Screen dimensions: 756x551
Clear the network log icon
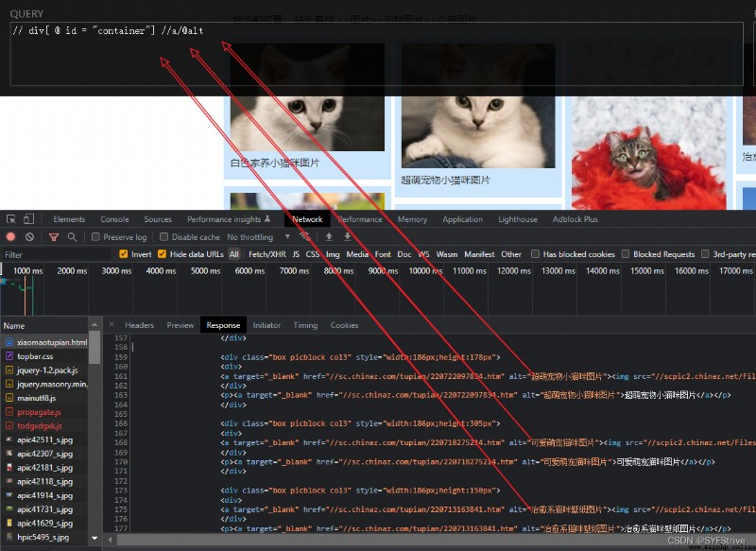pos(29,236)
